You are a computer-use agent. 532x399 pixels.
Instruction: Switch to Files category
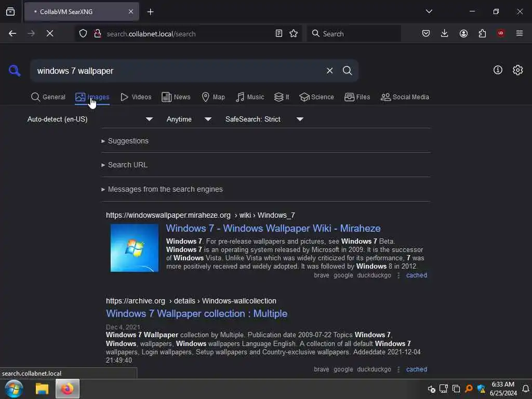[x=357, y=97]
